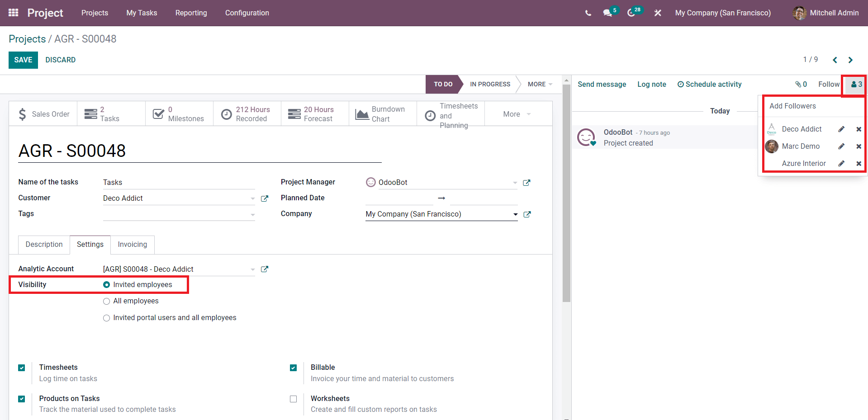Open the Company dropdown arrow

515,215
